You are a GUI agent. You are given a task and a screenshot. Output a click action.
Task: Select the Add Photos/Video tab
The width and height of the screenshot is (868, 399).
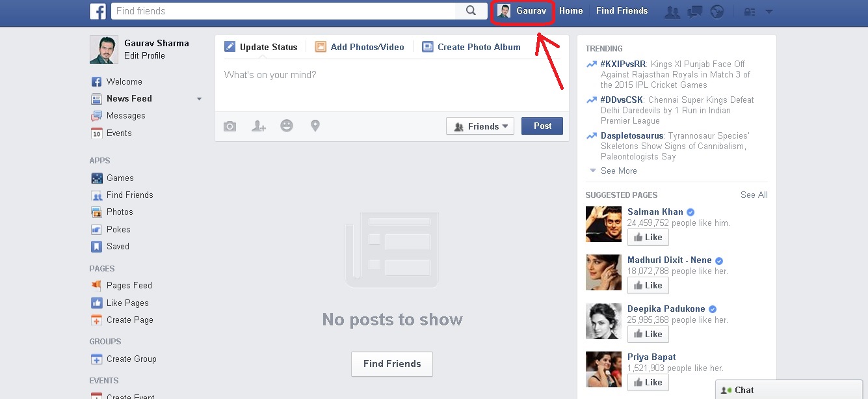click(360, 47)
